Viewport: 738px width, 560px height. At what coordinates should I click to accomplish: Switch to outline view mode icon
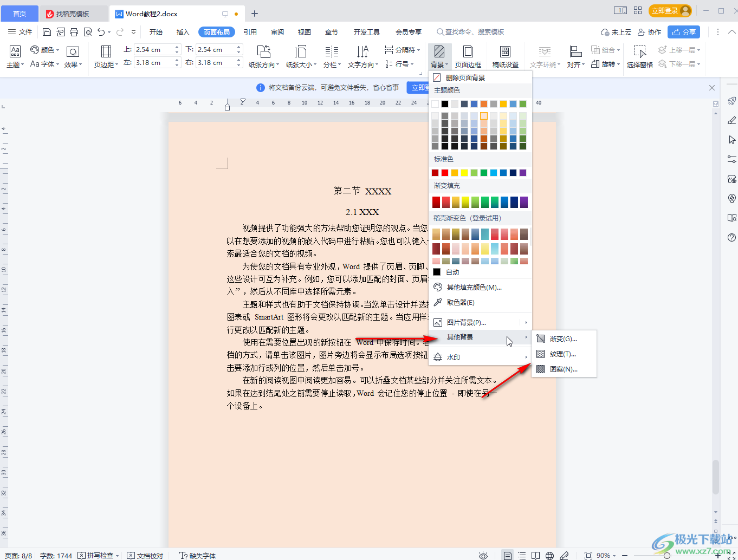click(x=521, y=556)
